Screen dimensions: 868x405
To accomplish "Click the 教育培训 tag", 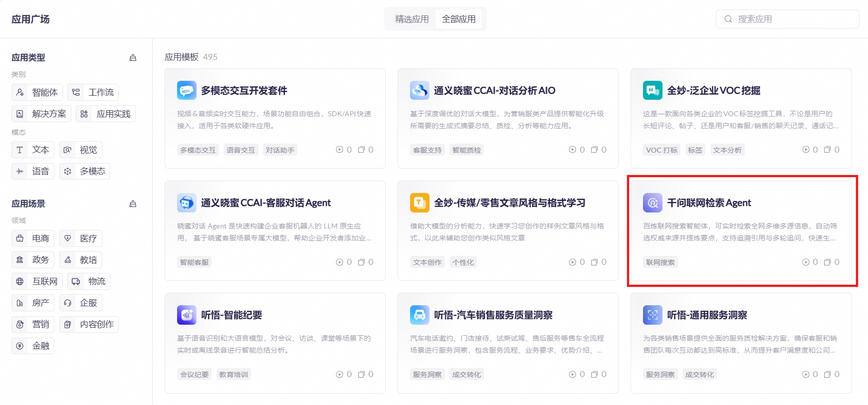I will (233, 374).
